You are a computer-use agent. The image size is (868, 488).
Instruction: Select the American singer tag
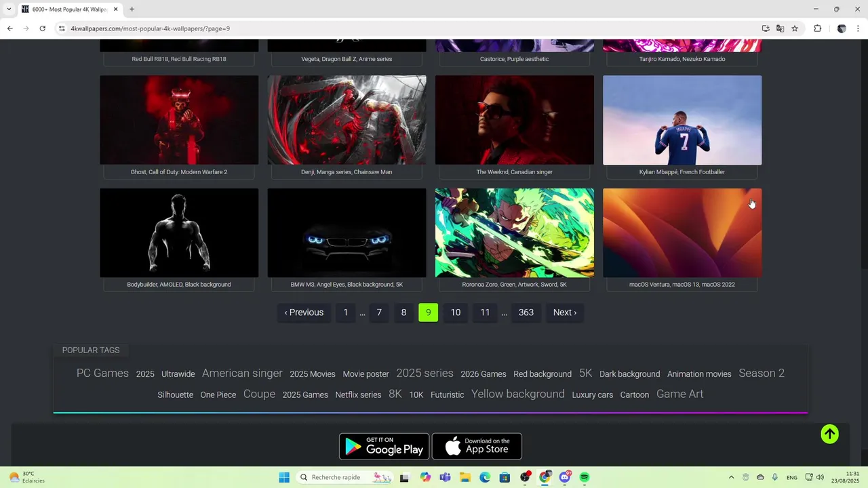[x=242, y=373]
